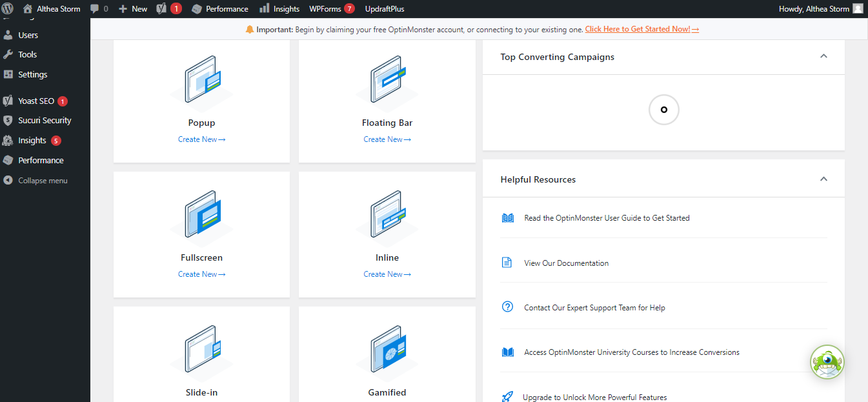Click the question mark support icon
The width and height of the screenshot is (868, 402).
507,307
